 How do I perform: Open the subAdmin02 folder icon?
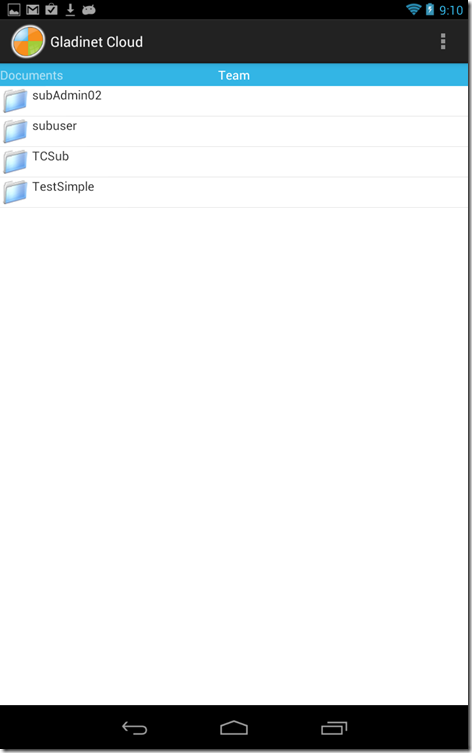(15, 101)
